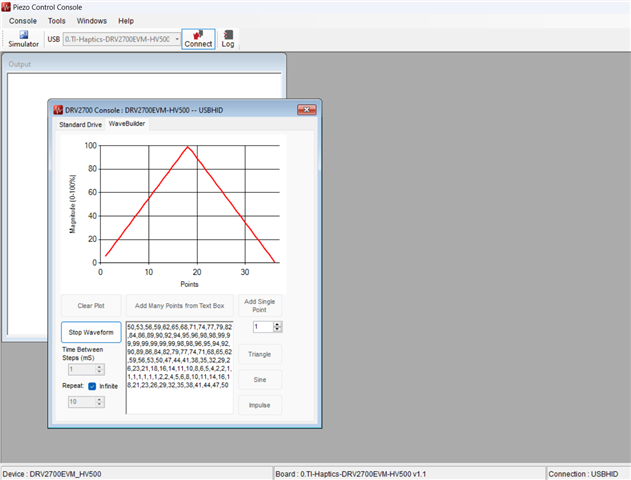
Task: Click the Device status bar entry
Action: tap(137, 474)
